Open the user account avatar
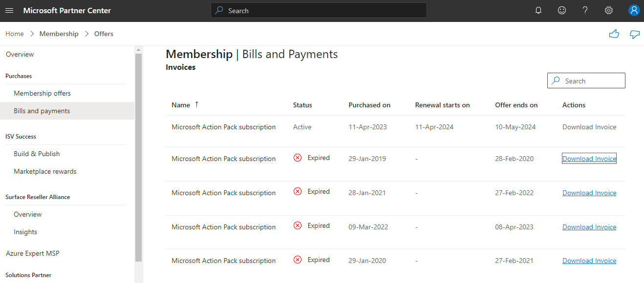The height and width of the screenshot is (283, 644). 634,10
